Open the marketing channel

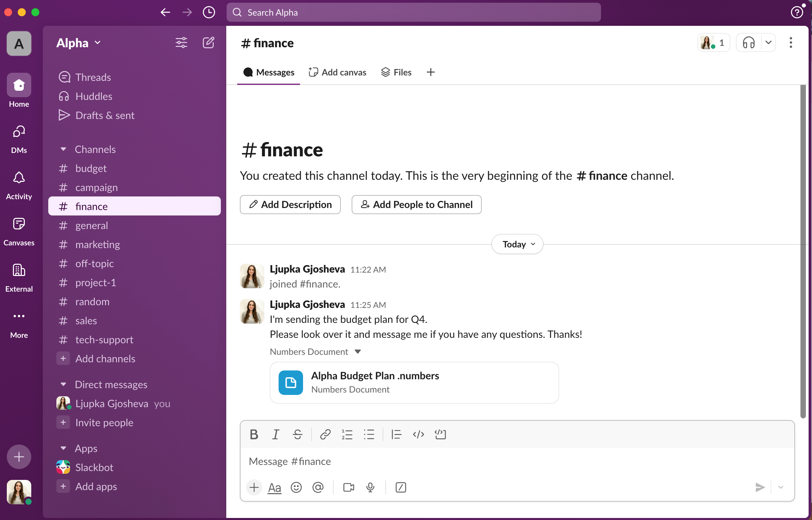pos(135,244)
